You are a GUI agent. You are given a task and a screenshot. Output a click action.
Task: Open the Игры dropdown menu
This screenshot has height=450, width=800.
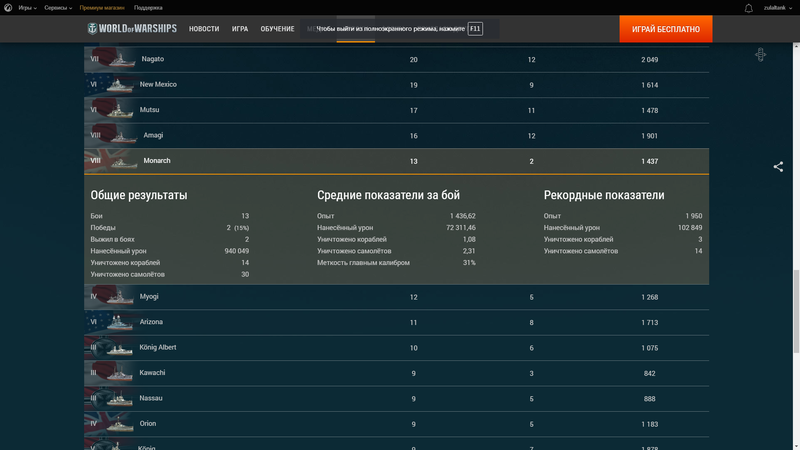point(27,8)
